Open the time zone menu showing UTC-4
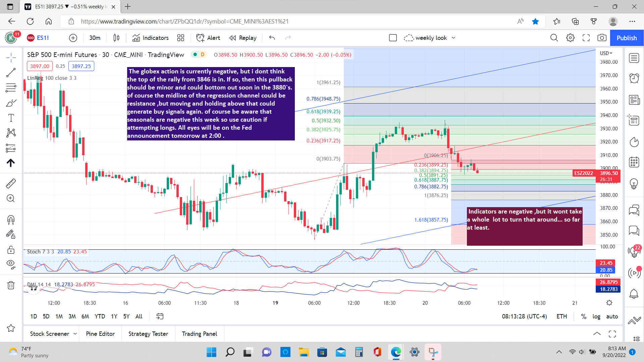Viewport: 644px width, 362px height. (x=524, y=316)
